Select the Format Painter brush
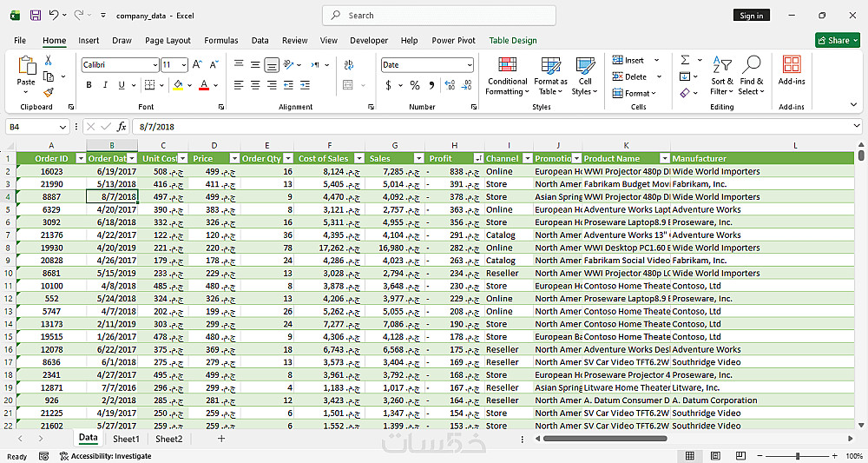The width and height of the screenshot is (868, 463). 48,92
